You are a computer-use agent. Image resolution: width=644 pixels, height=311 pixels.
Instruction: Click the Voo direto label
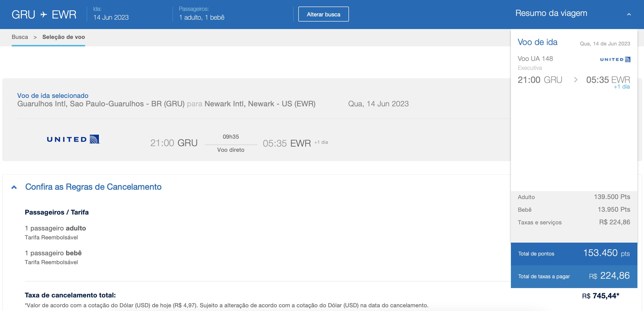(x=231, y=150)
